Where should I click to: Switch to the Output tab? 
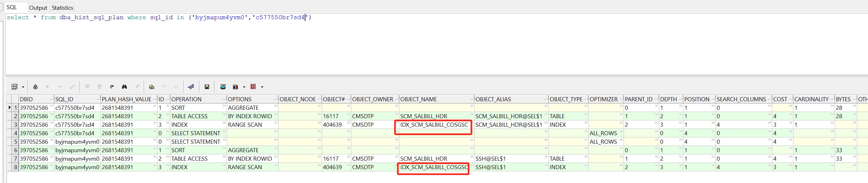(38, 8)
